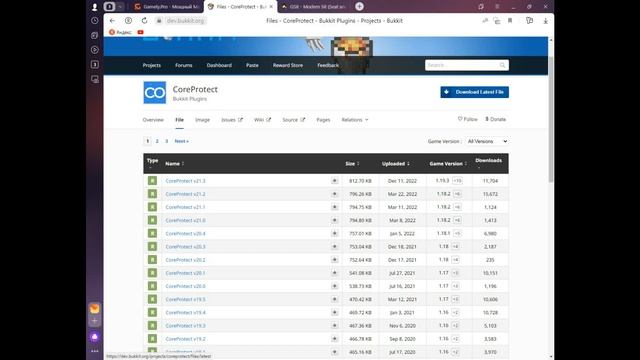Click green release type icon for CoreProtect v21.3
Viewport: 640px width, 360px height.
coord(152,181)
